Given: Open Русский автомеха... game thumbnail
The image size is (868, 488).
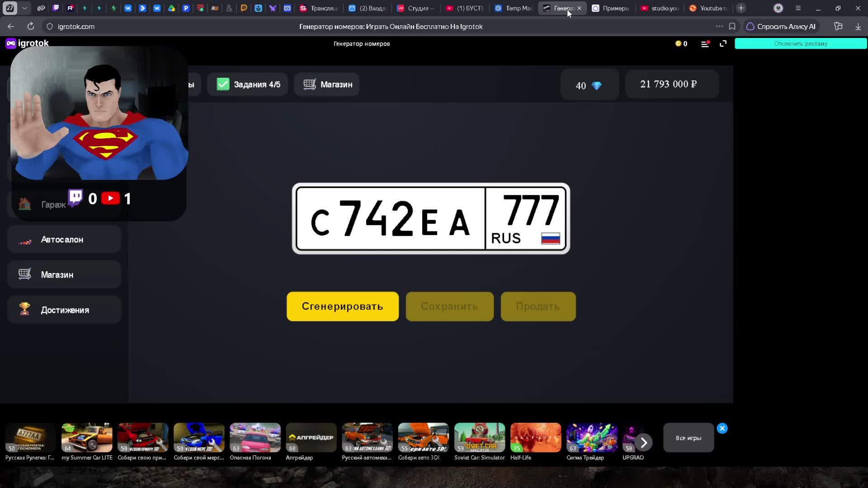Looking at the screenshot, I should [x=367, y=437].
